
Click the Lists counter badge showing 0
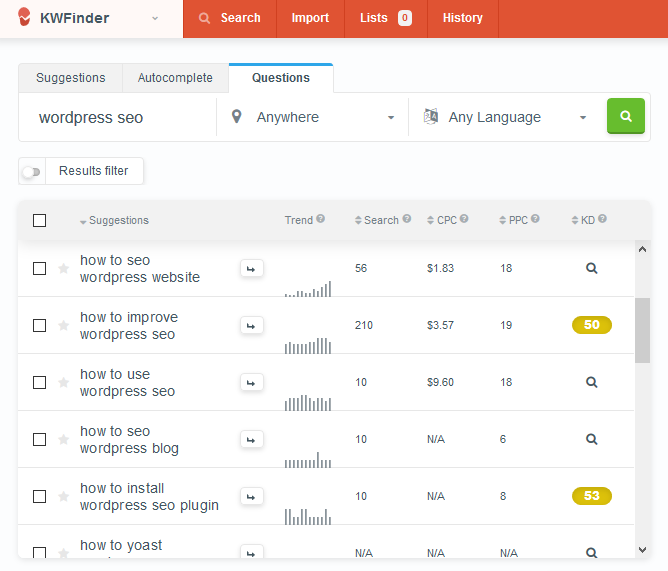point(405,18)
